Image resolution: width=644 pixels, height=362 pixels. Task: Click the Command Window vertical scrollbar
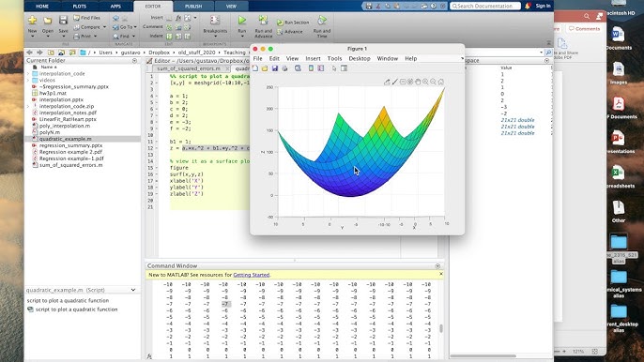[x=441, y=328]
